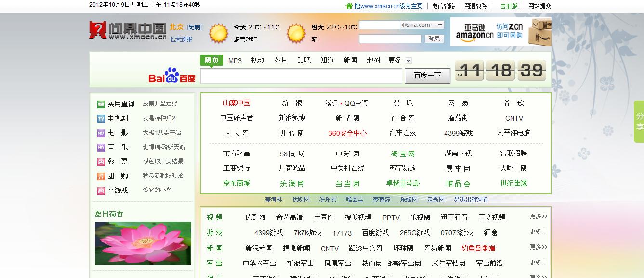Open the 电视剧 TV category icon

pos(101,118)
